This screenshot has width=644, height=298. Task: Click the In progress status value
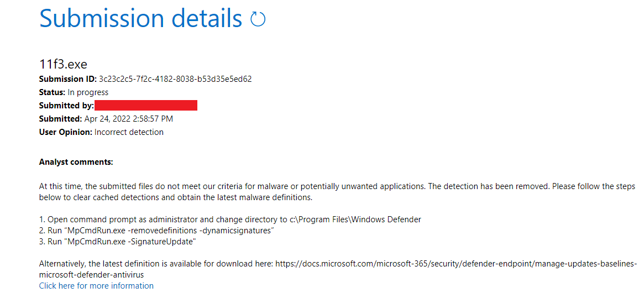point(88,92)
